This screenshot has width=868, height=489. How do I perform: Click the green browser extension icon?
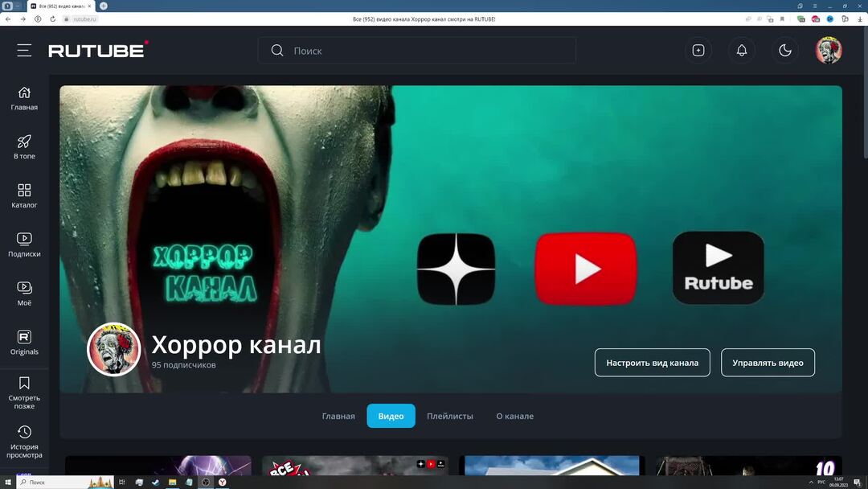(x=801, y=18)
